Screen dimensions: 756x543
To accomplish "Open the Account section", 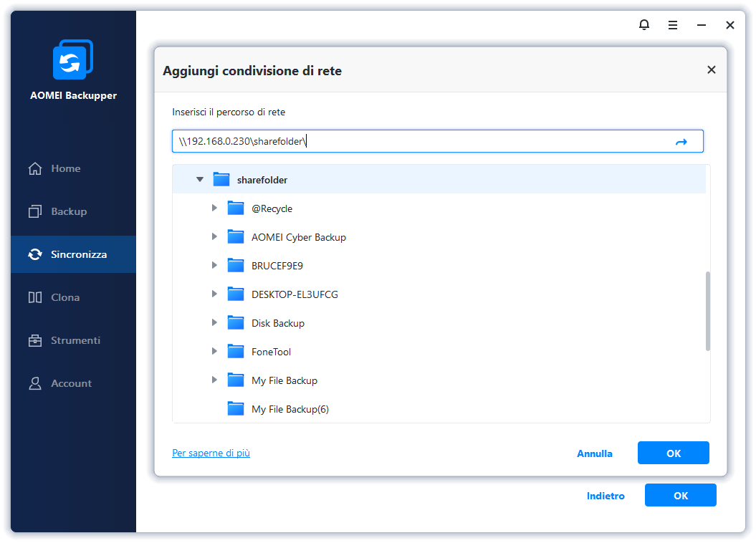I will pyautogui.click(x=73, y=383).
